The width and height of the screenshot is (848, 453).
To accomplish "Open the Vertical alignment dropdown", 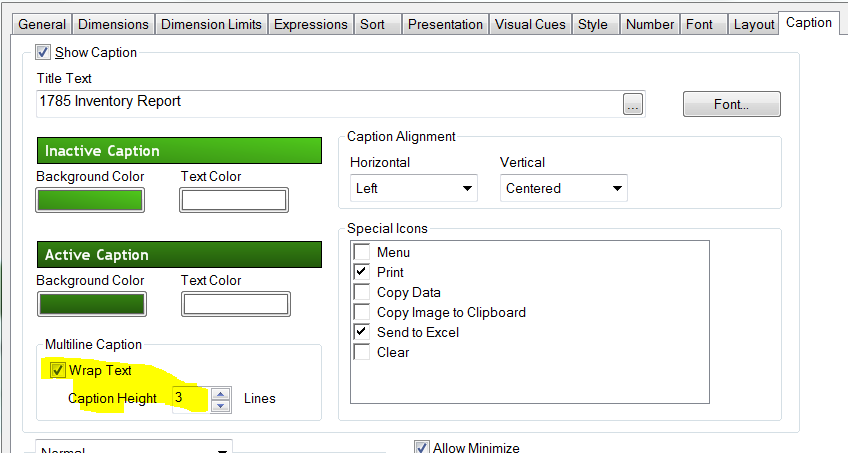I will click(x=564, y=188).
